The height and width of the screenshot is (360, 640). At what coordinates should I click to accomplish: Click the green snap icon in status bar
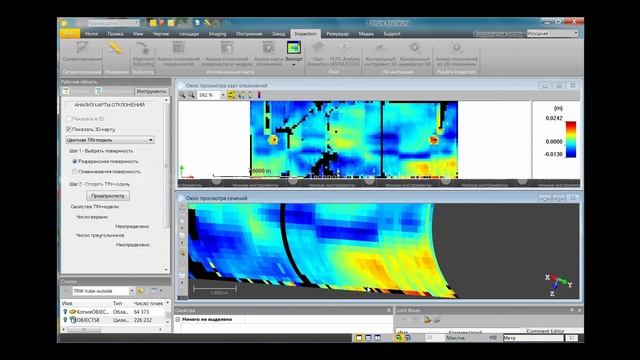coord(399,338)
